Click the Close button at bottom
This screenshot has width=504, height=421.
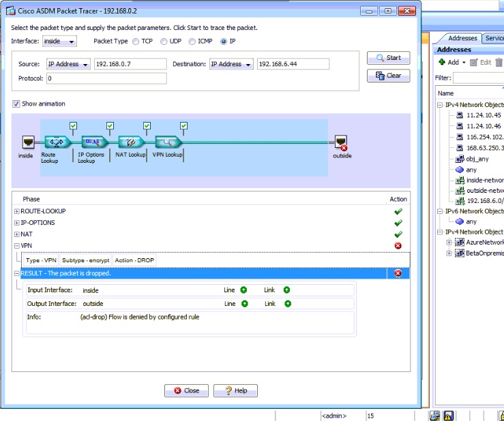click(x=186, y=390)
